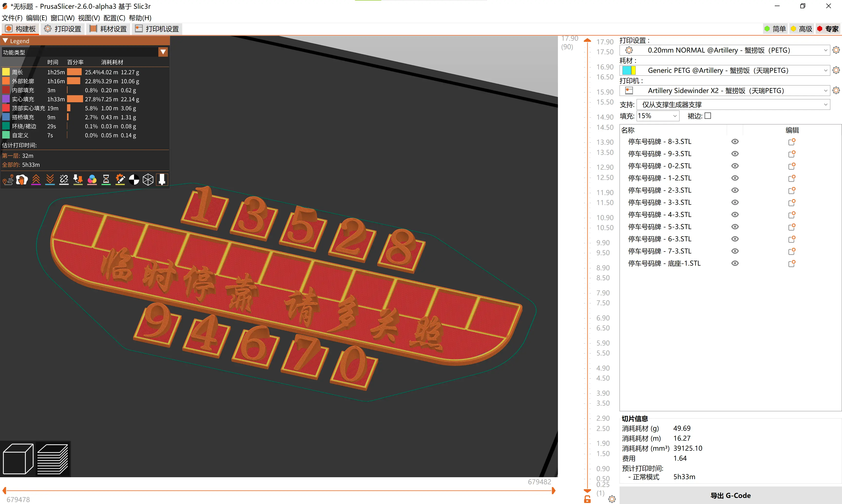
Task: Switch to 3D editor cube view
Action: [x=18, y=459]
